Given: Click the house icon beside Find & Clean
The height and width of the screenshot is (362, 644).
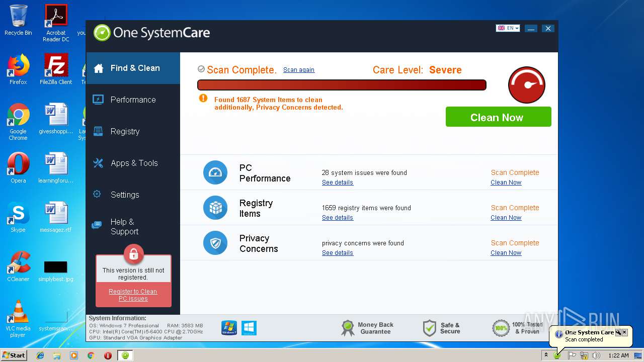Looking at the screenshot, I should click(99, 68).
